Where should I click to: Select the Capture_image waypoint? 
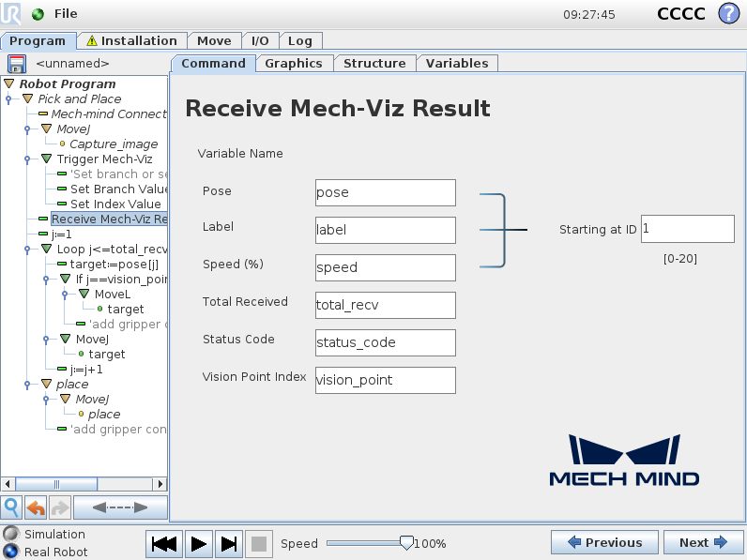point(114,144)
